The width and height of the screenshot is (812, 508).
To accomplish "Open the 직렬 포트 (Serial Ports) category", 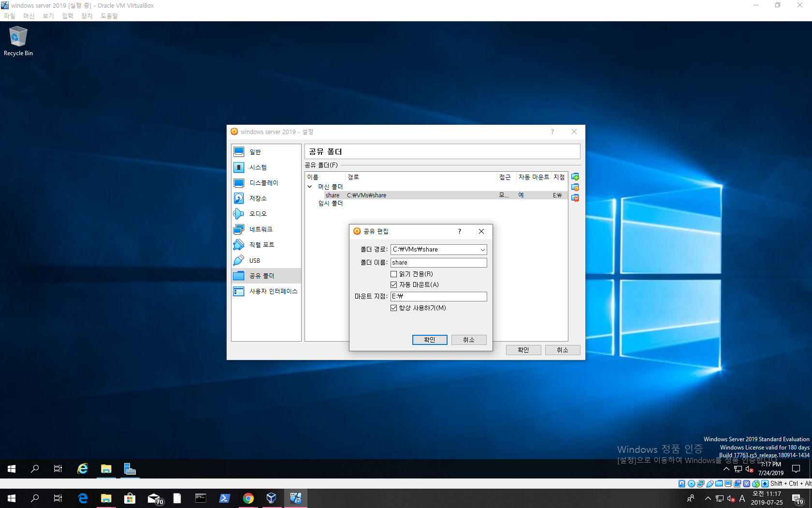I will tap(266, 245).
